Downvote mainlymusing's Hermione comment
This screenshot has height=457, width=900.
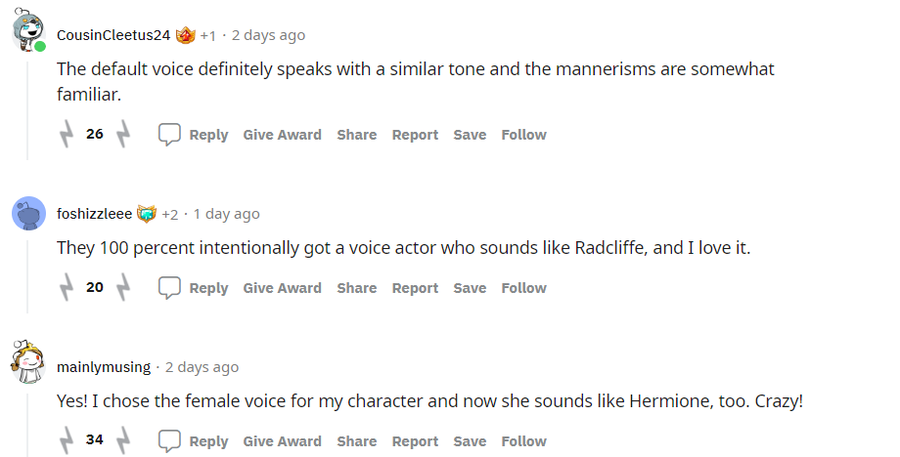tap(123, 440)
